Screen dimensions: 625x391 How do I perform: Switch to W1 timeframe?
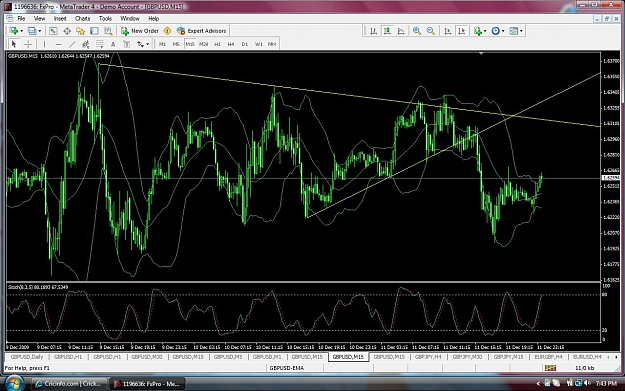pyautogui.click(x=259, y=44)
